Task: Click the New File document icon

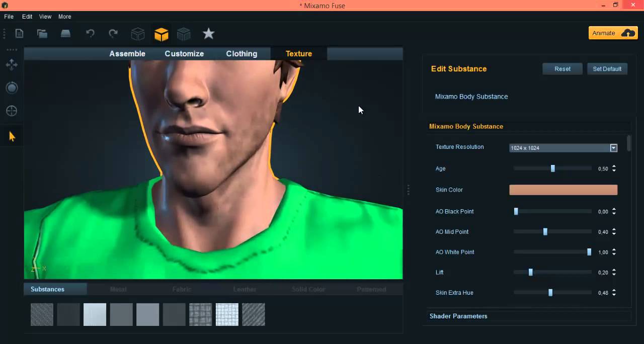Action: (19, 34)
